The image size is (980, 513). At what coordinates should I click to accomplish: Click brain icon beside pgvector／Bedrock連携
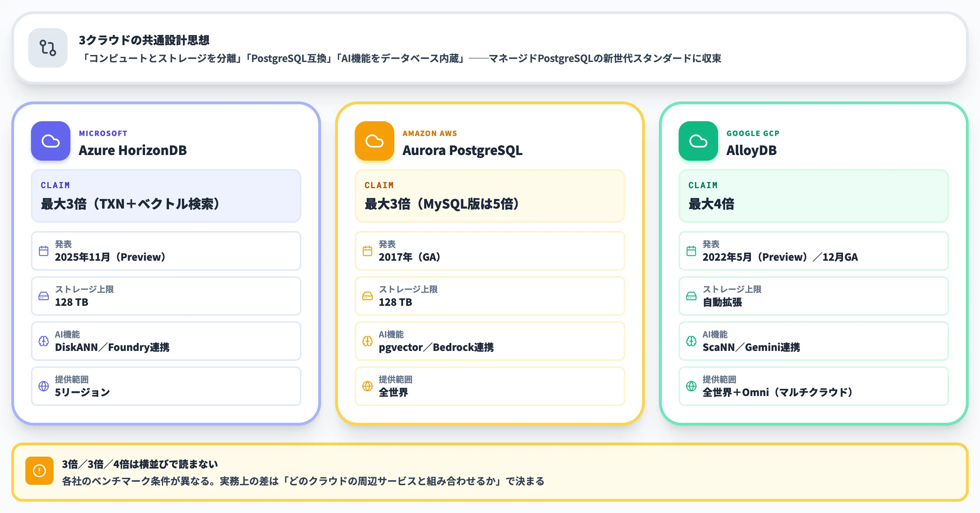pos(367,341)
